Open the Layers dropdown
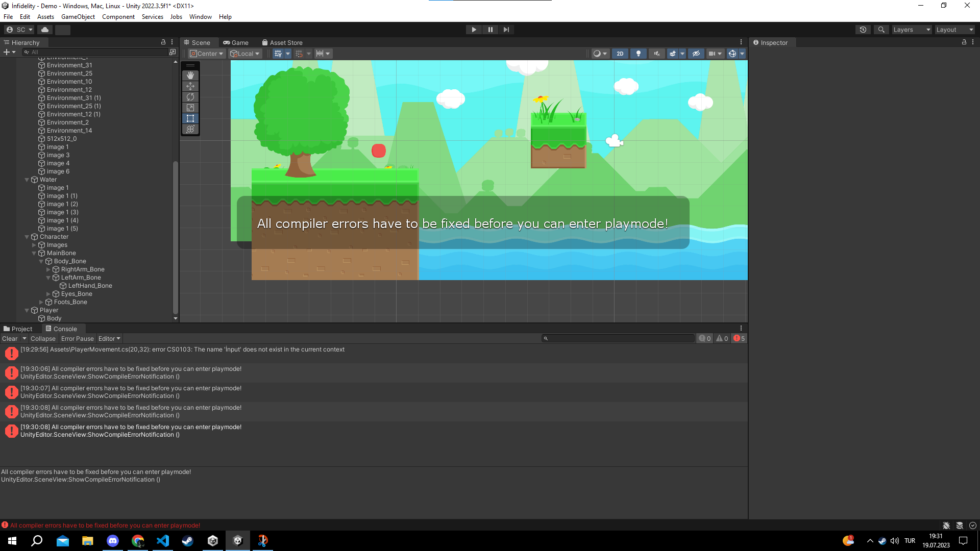 coord(912,30)
